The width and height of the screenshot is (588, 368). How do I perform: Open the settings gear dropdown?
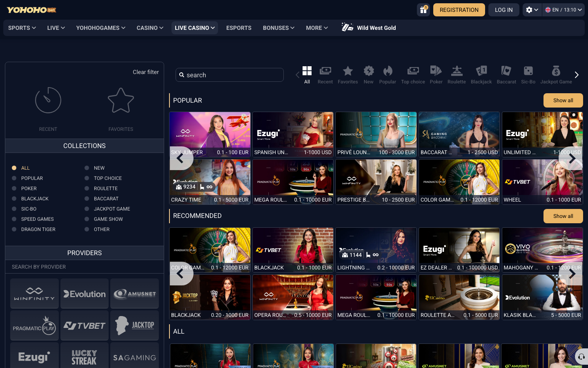532,10
